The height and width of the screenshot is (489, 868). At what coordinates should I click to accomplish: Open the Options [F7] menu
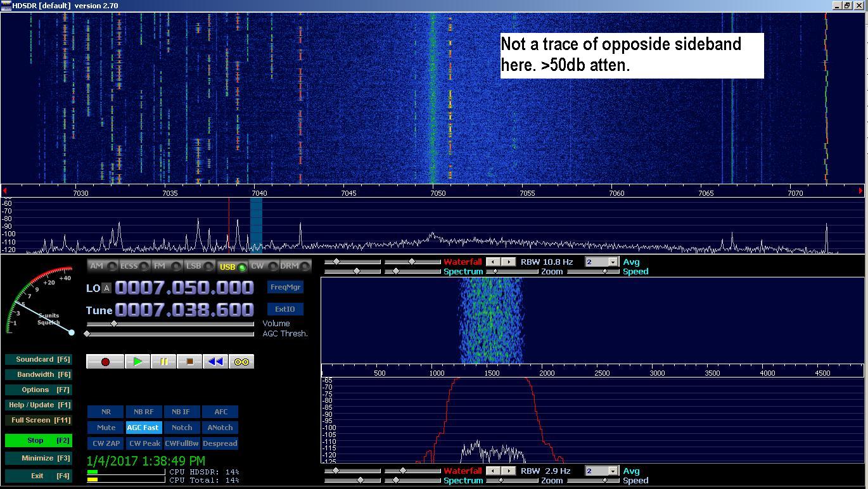click(37, 390)
